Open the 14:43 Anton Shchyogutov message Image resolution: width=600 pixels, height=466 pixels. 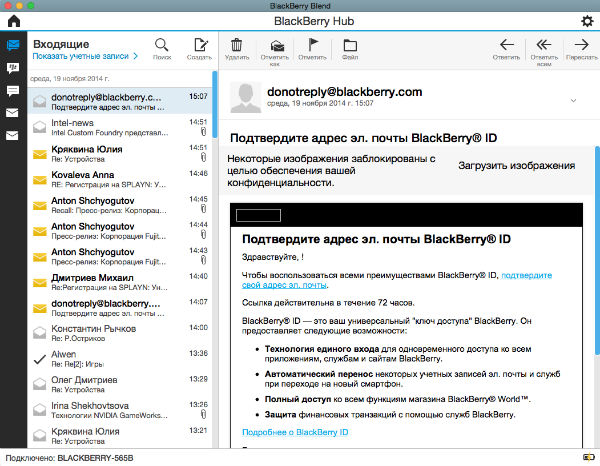[120, 255]
